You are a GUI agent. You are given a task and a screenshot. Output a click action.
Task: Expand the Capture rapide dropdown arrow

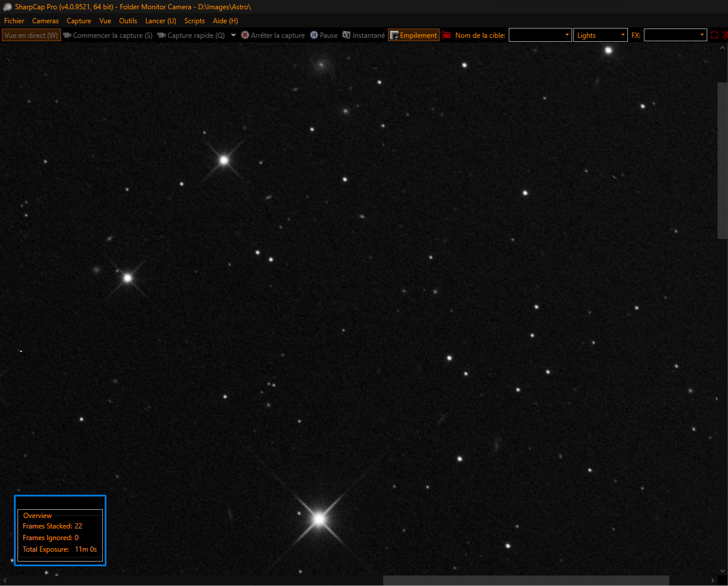pos(233,35)
